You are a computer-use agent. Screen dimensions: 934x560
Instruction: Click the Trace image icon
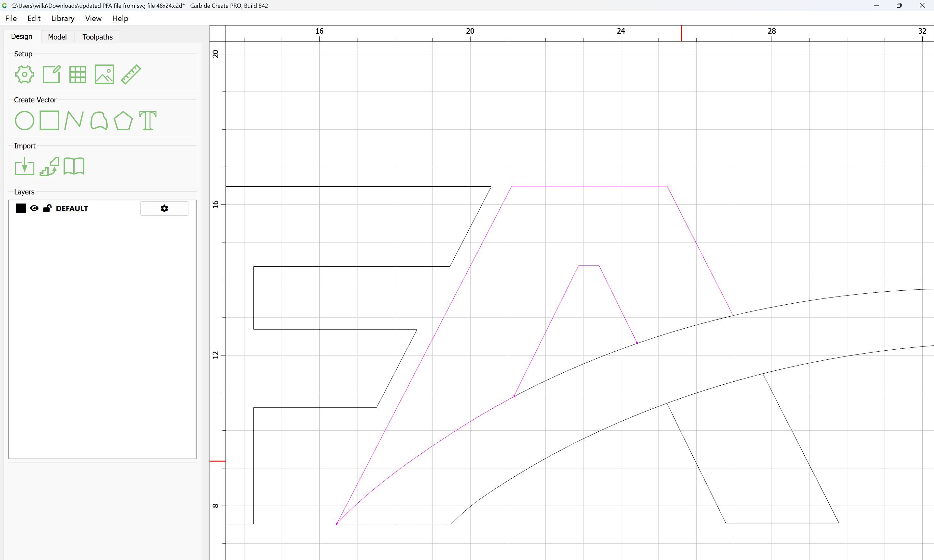[x=49, y=167]
